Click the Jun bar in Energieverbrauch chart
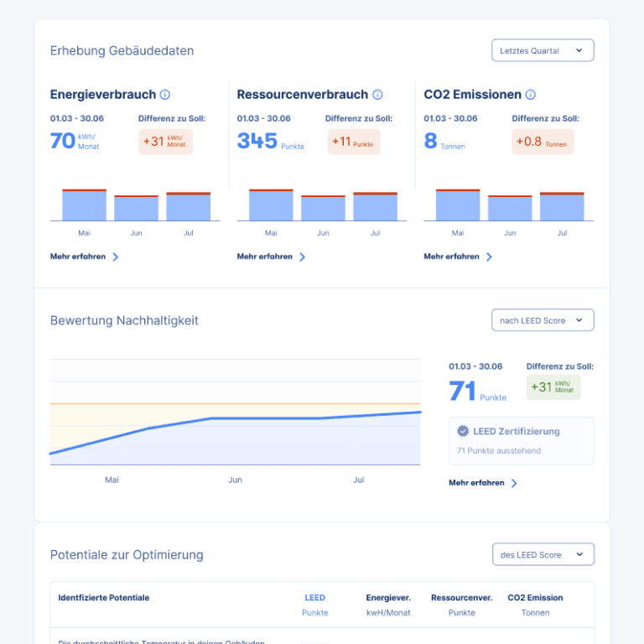 point(137,208)
